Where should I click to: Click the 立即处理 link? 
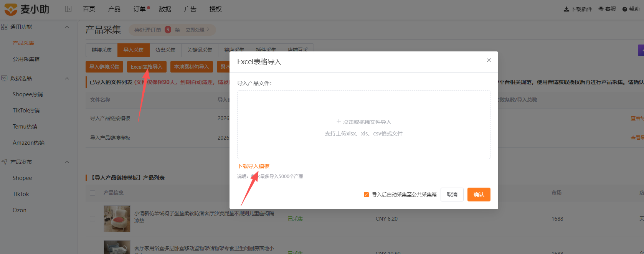point(195,30)
